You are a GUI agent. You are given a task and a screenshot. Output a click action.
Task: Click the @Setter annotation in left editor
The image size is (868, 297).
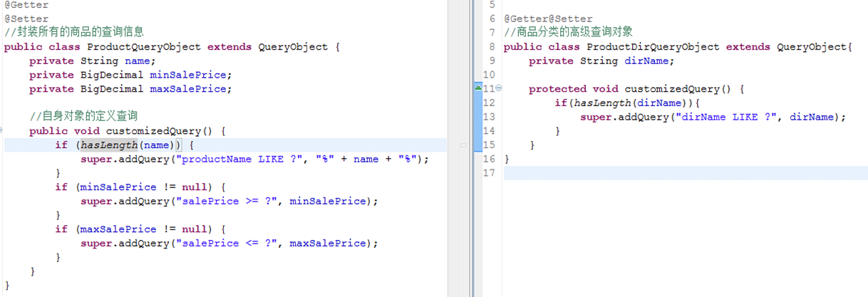[x=26, y=19]
